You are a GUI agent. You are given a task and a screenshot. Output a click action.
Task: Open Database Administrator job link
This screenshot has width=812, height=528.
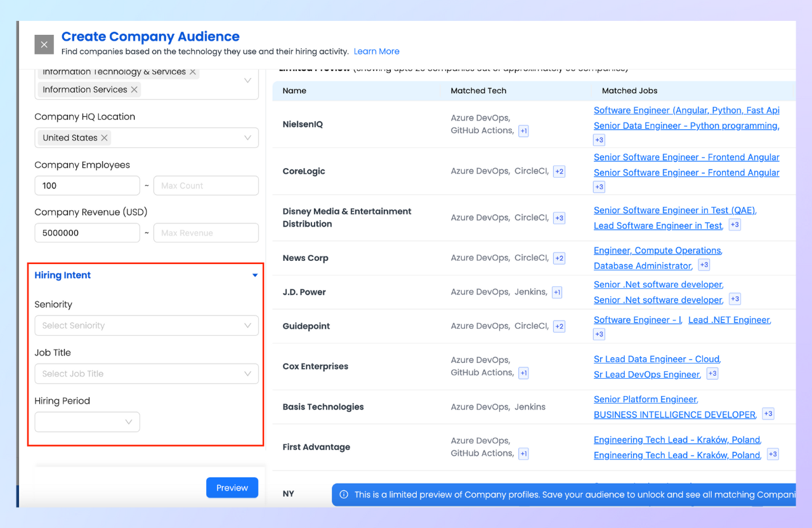coord(642,266)
